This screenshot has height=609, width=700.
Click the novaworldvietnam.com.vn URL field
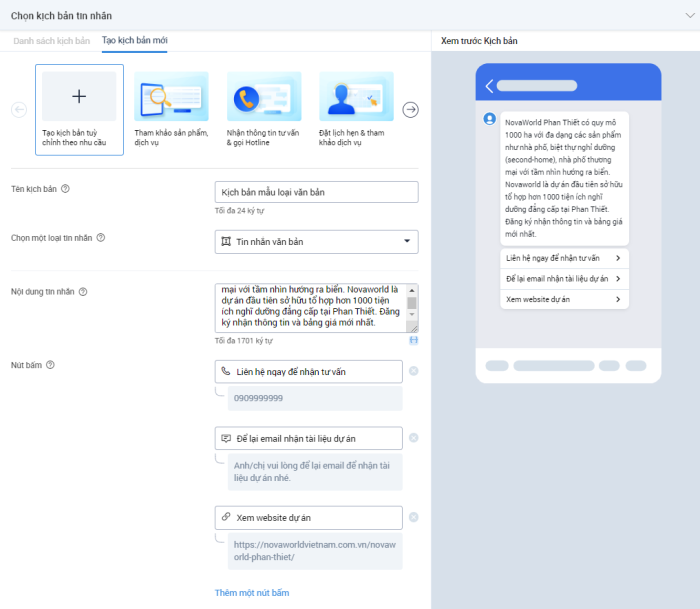coord(315,551)
